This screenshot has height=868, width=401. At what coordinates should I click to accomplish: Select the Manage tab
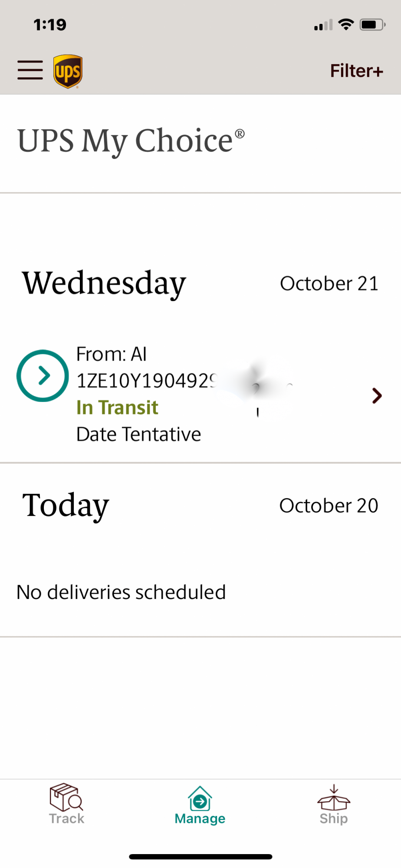pos(200,805)
